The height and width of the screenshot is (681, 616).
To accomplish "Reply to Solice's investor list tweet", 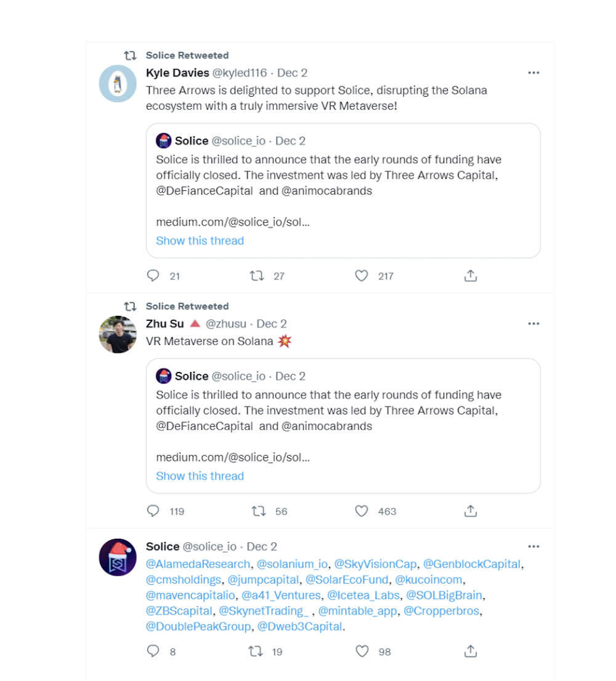I will tap(153, 651).
